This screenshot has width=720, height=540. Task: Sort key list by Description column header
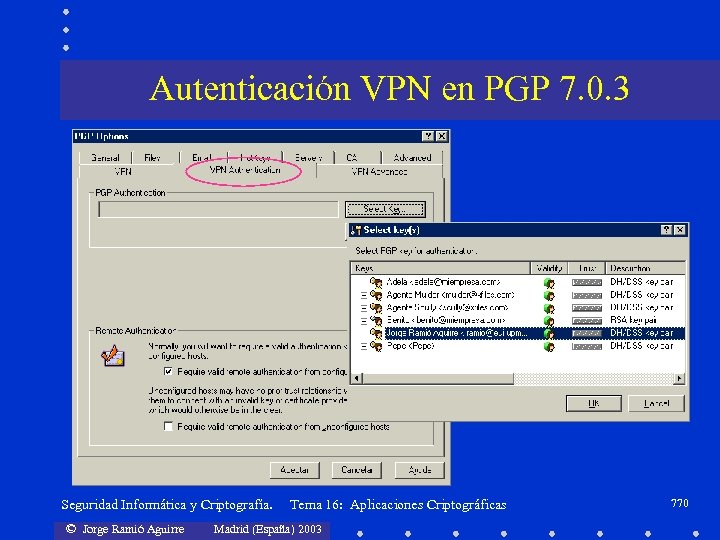[x=645, y=268]
